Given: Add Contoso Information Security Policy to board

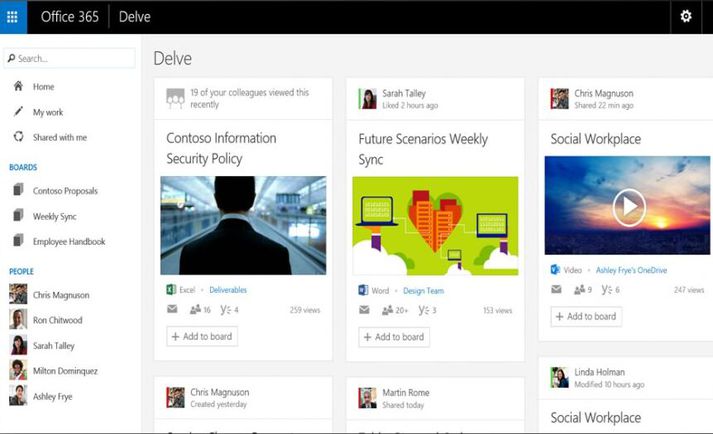Looking at the screenshot, I should tap(202, 336).
